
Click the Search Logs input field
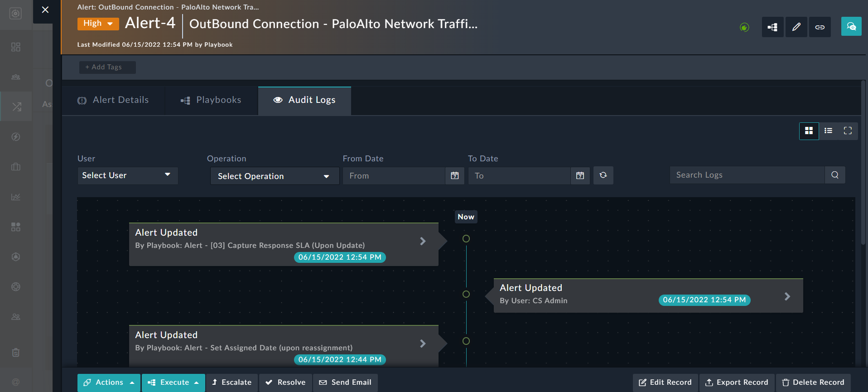click(x=747, y=175)
